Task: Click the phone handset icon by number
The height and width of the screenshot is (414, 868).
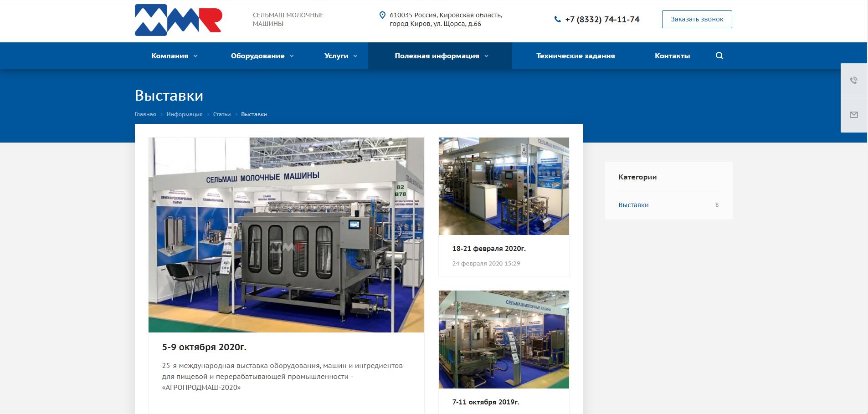Action: coord(557,19)
